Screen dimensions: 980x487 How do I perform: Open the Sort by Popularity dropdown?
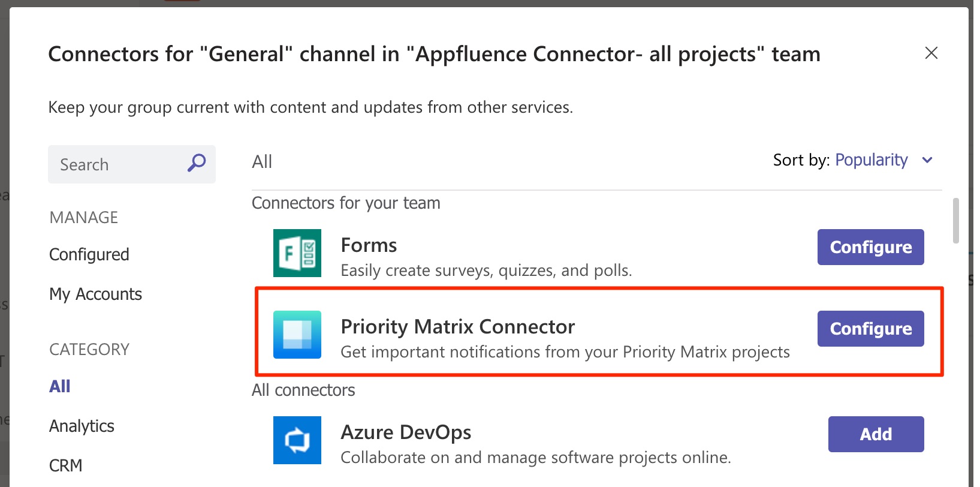click(872, 160)
